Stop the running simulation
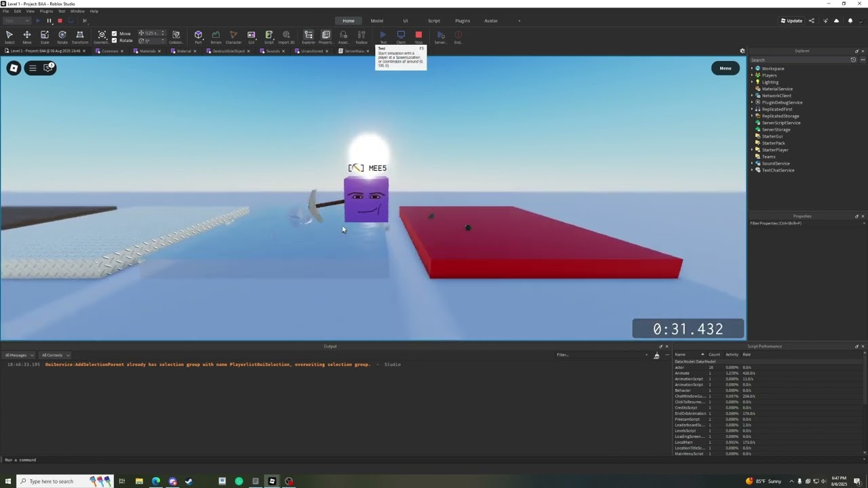The height and width of the screenshot is (488, 868). 418,37
